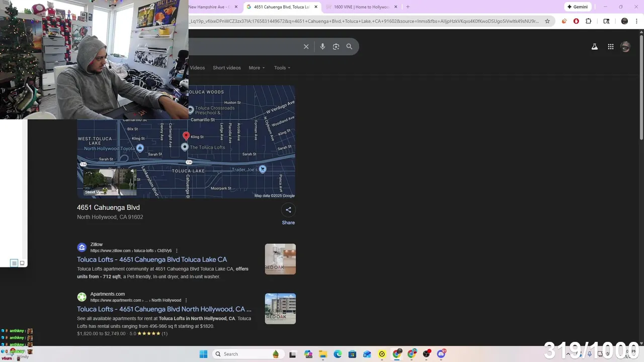Click the magnifier search button
Screen dimensions: 644x362
tap(349, 46)
